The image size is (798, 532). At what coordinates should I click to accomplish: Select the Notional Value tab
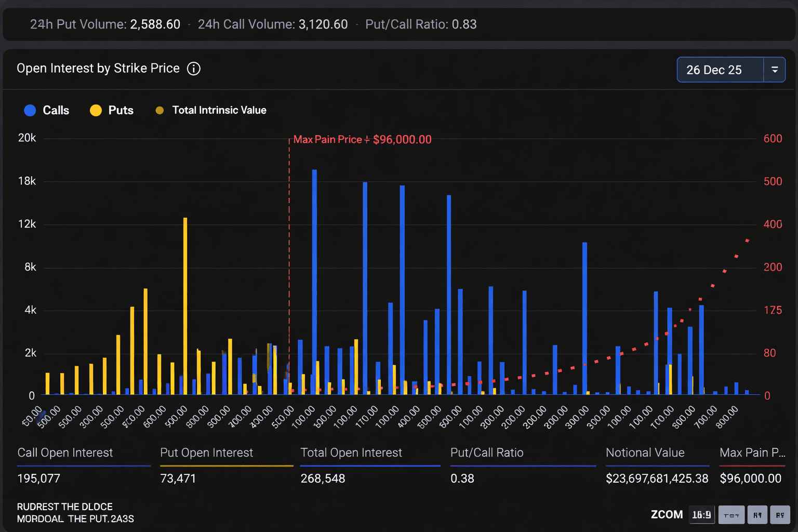click(644, 453)
